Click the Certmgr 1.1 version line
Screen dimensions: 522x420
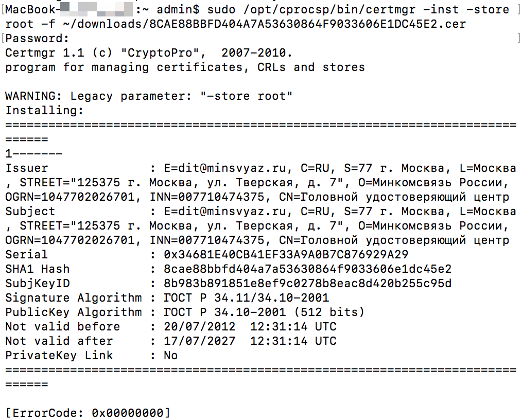click(x=149, y=53)
